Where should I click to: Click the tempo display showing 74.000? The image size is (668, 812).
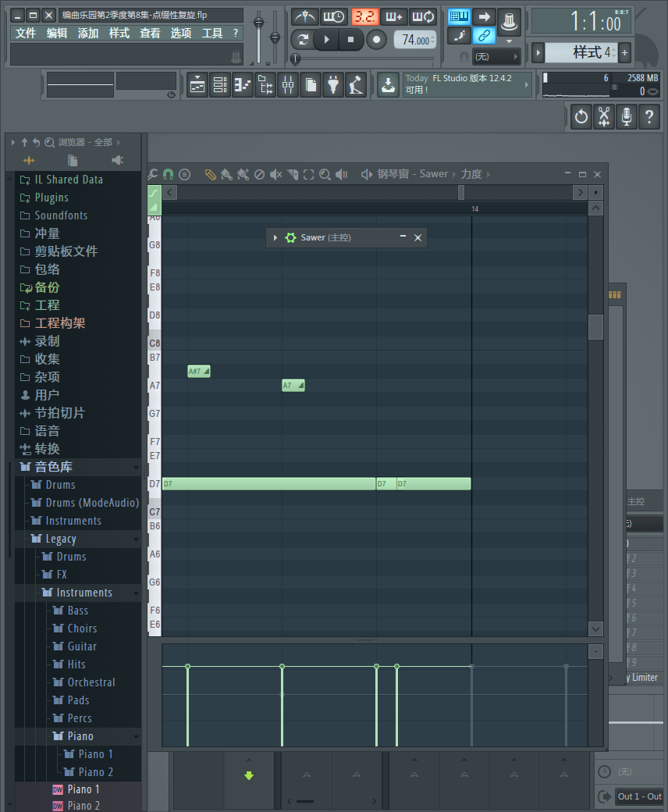point(414,39)
